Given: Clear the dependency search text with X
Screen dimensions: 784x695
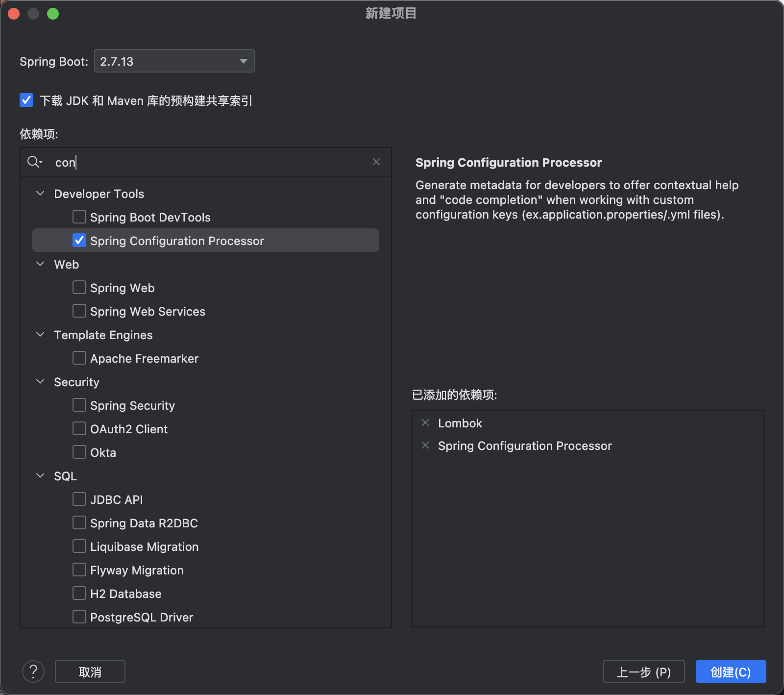Looking at the screenshot, I should pos(376,162).
